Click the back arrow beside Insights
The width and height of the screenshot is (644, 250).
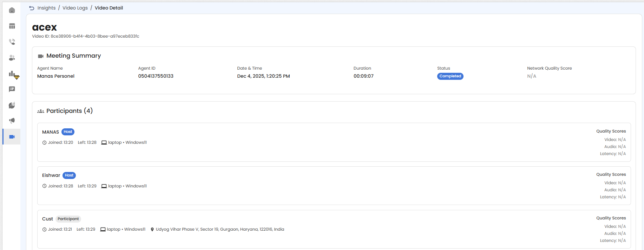click(32, 8)
